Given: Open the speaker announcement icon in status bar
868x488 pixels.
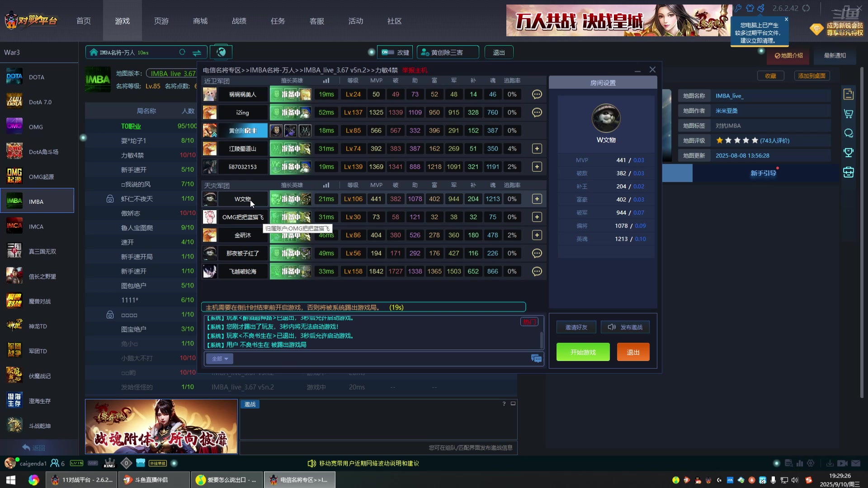Looking at the screenshot, I should [311, 463].
